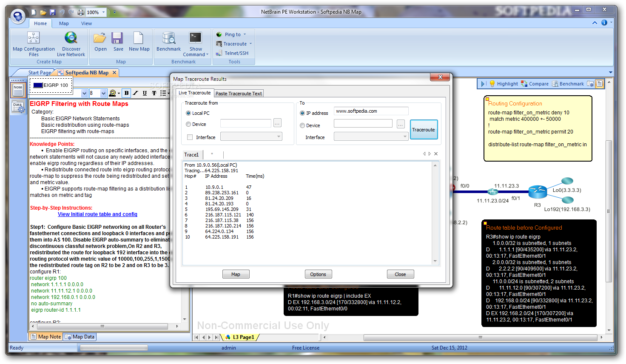Viewport: 626px width, 364px height.
Task: Expand the Traceroute tool dropdown
Action: click(x=250, y=44)
